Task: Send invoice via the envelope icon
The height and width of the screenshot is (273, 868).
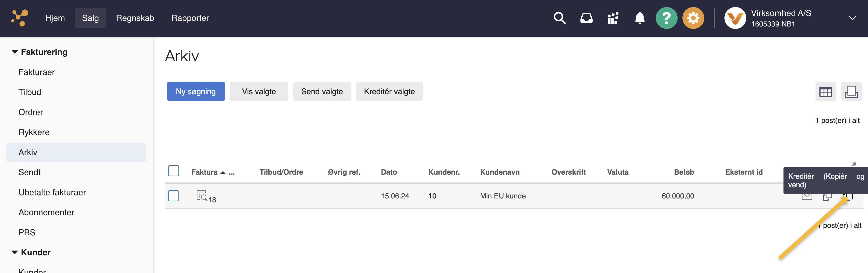Action: (x=807, y=196)
